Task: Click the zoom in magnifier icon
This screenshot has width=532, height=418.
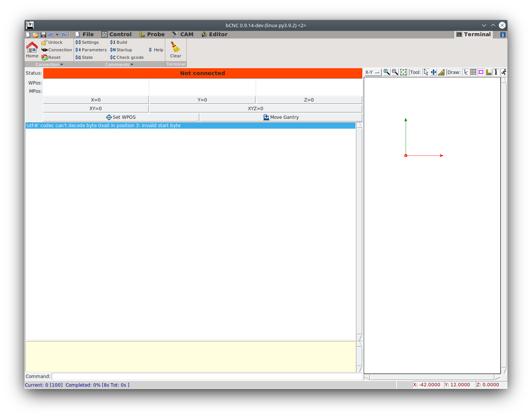Action: 387,72
